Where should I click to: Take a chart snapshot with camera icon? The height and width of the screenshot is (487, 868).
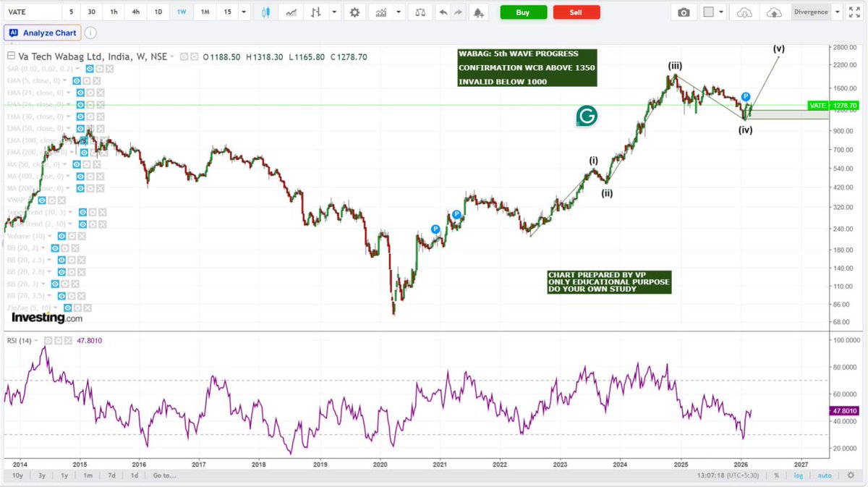pos(684,12)
